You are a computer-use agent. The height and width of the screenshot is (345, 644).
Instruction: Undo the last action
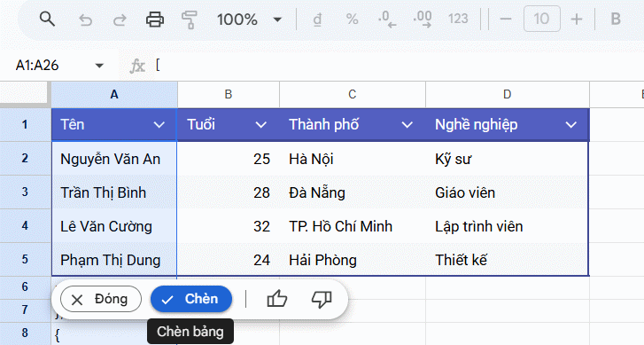[85, 20]
